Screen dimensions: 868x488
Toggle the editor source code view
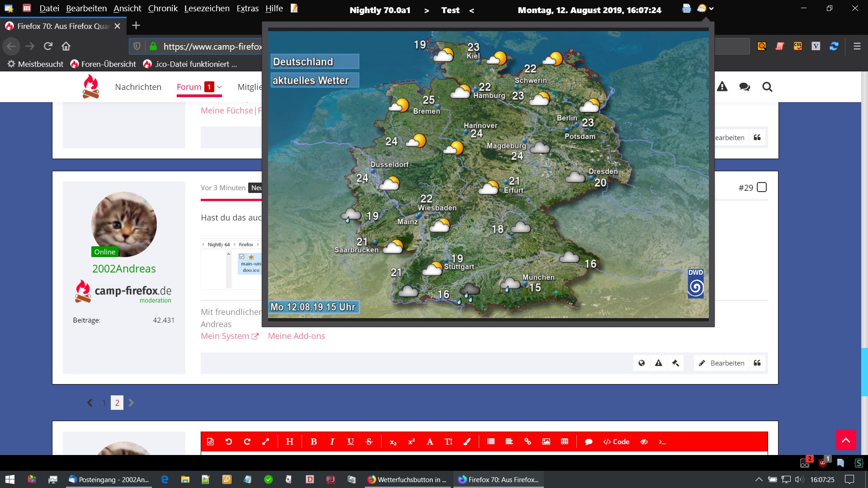210,441
